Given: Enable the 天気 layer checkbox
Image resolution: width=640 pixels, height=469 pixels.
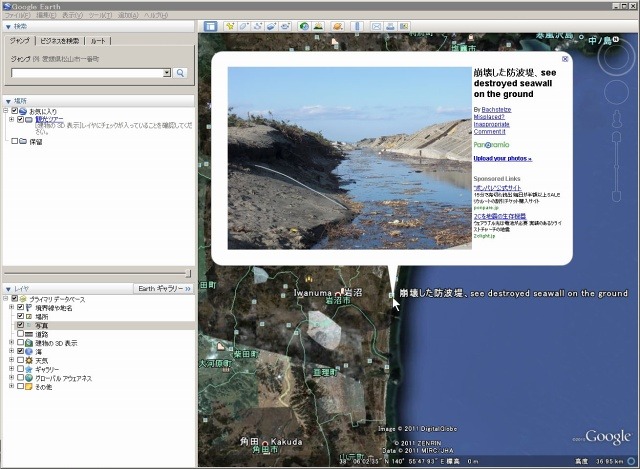Looking at the screenshot, I should click(x=20, y=360).
